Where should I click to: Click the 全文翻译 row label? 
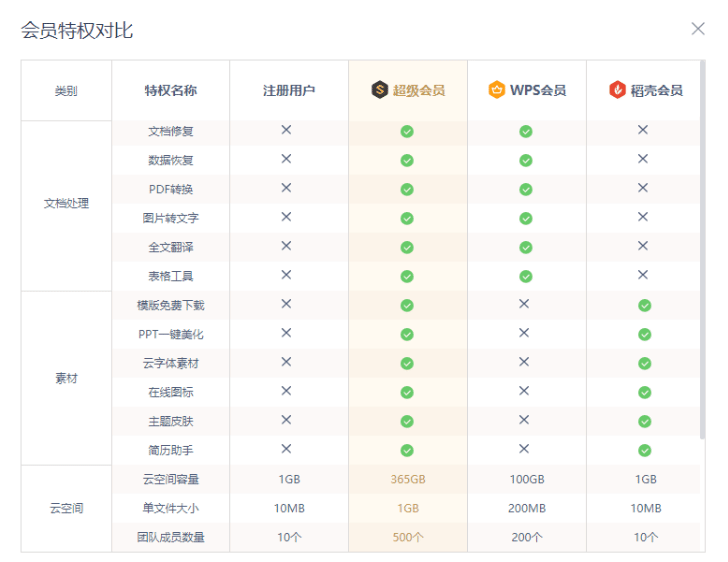tap(170, 248)
